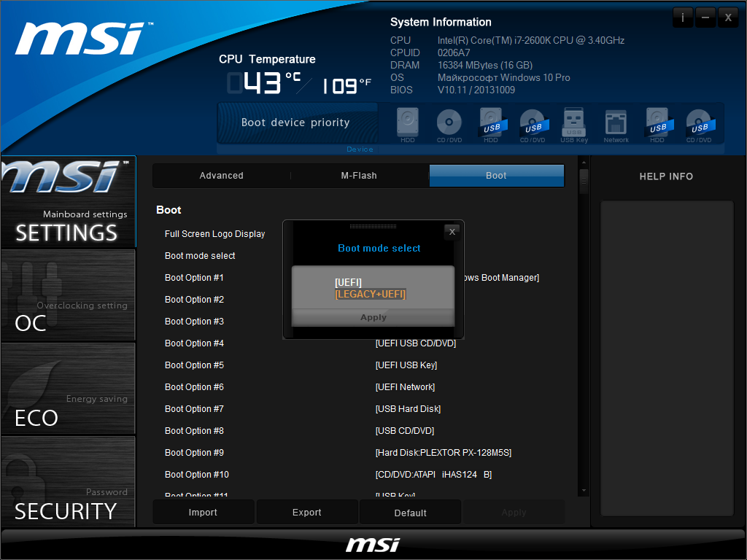Open [UEFI Network] value dropdown
747x560 pixels.
(x=406, y=387)
